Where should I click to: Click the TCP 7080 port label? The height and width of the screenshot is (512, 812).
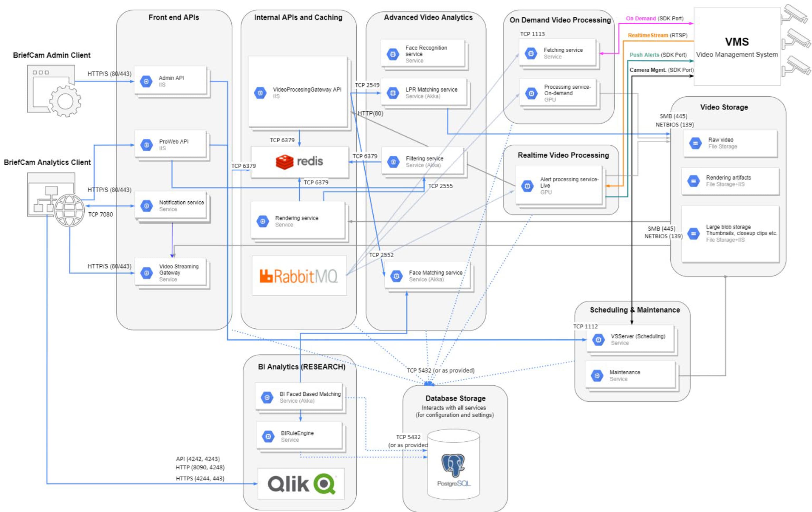[x=101, y=214]
